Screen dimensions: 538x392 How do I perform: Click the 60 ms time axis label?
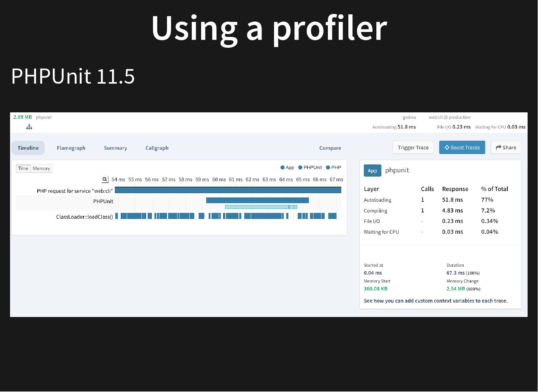coord(219,179)
